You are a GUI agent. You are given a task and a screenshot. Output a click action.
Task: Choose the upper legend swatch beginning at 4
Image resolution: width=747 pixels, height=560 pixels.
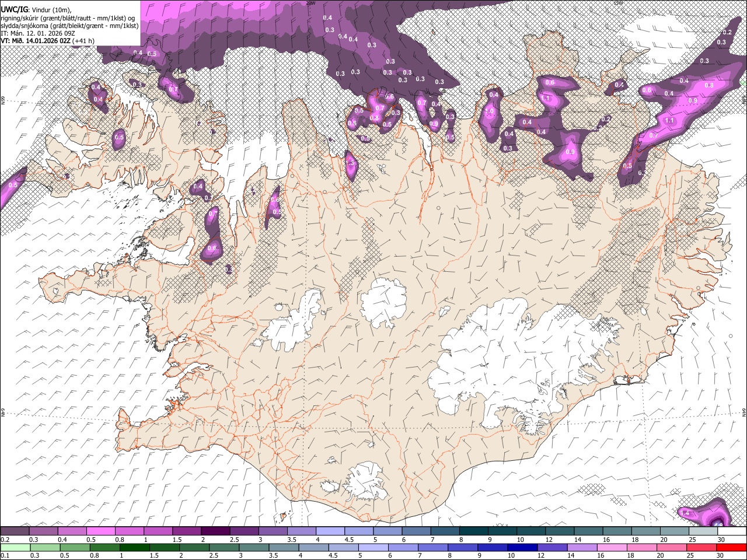(x=330, y=531)
